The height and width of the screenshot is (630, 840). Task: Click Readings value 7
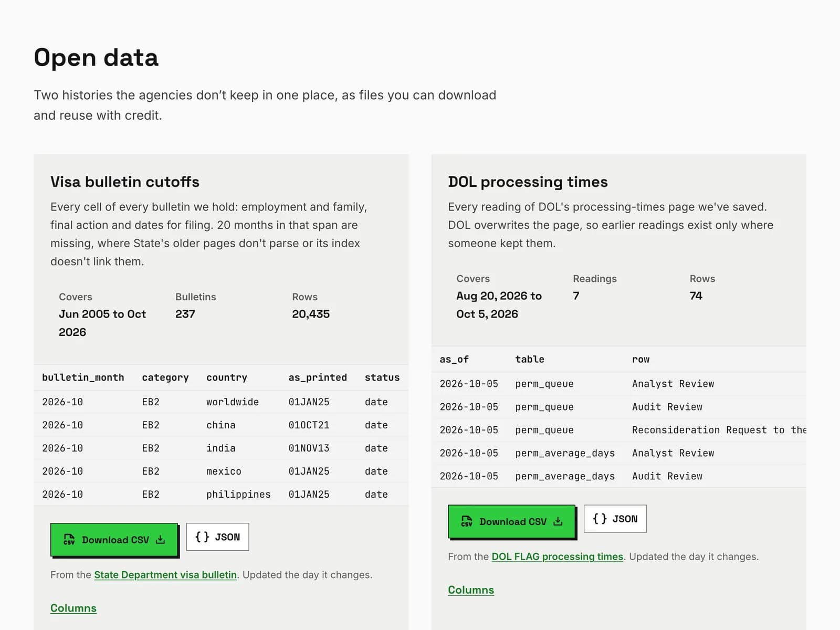pos(576,296)
